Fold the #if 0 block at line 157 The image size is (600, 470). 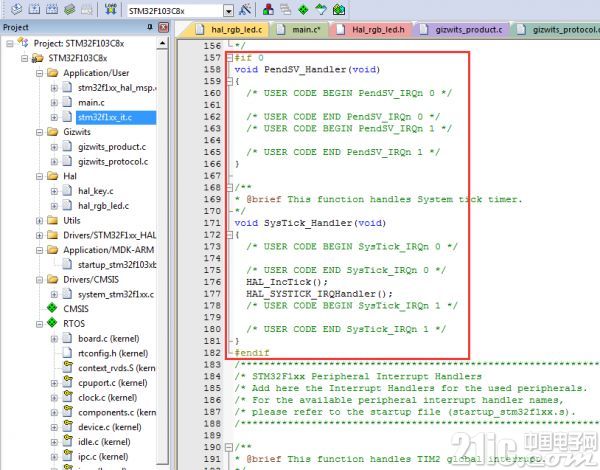click(x=229, y=58)
